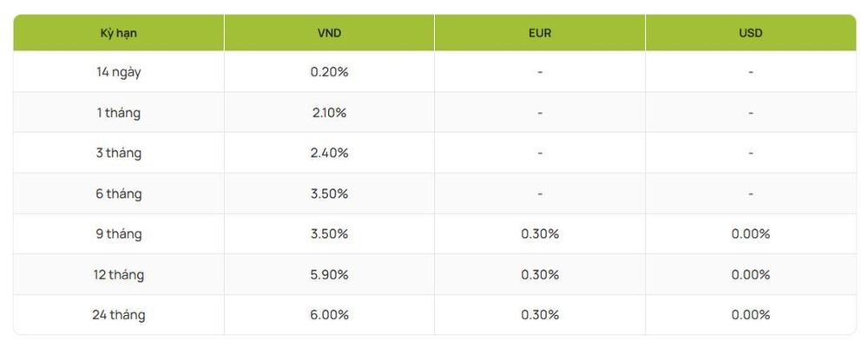Click the 14 ngày term row label
This screenshot has height=348, width=868.
pos(118,73)
